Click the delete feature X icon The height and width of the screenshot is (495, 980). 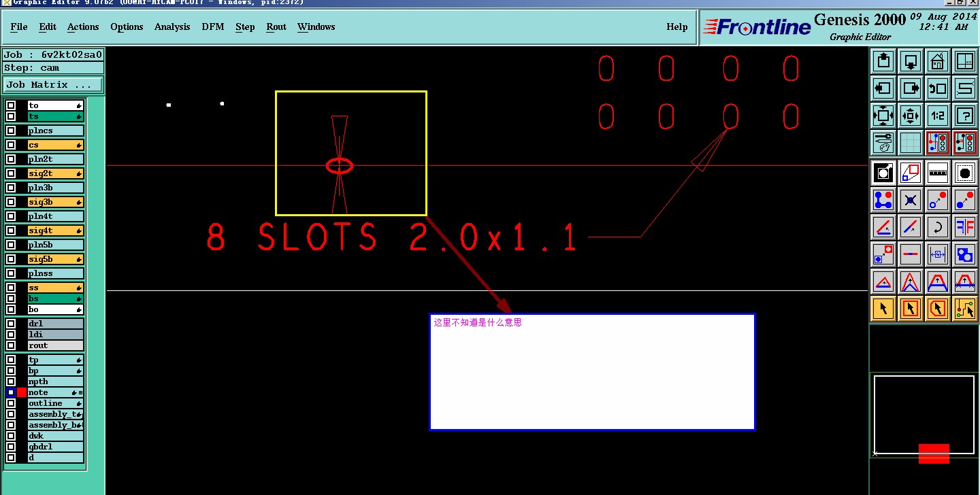coord(911,200)
